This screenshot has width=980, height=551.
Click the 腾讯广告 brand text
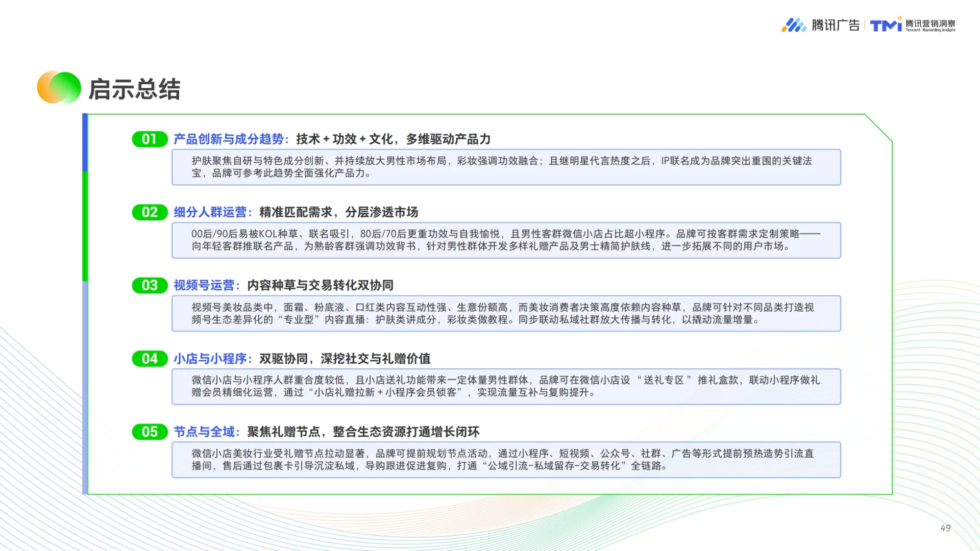click(836, 25)
